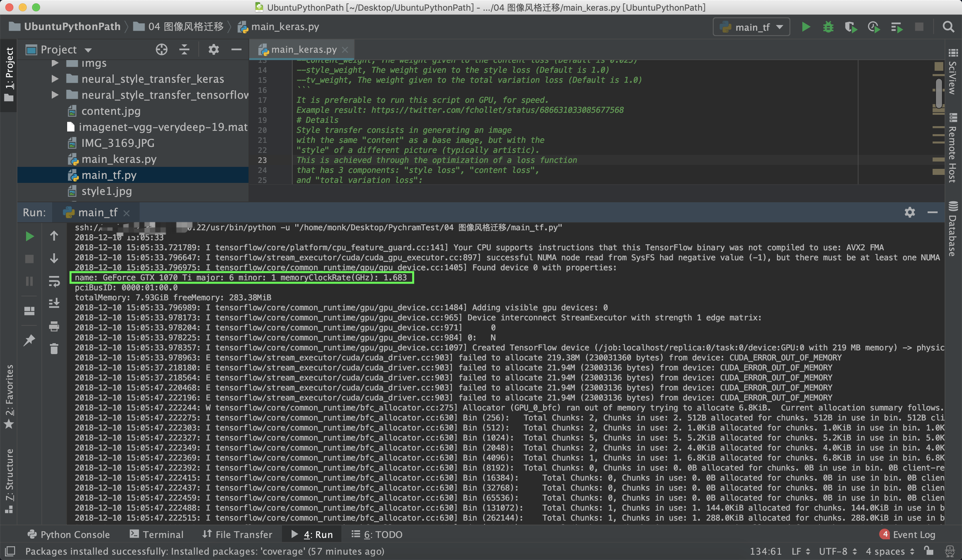The height and width of the screenshot is (560, 962).
Task: Click the toolbar stop square
Action: [919, 27]
